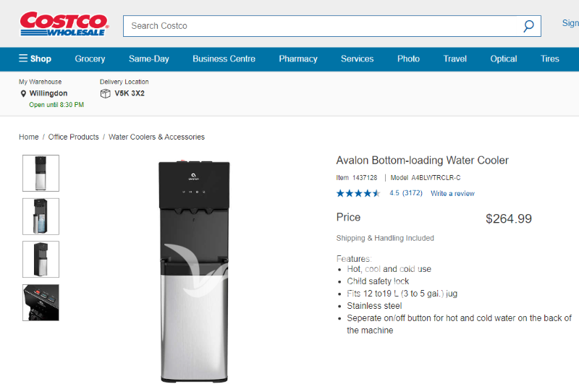The width and height of the screenshot is (579, 392).
Task: Select the Optical menu item
Action: [503, 59]
